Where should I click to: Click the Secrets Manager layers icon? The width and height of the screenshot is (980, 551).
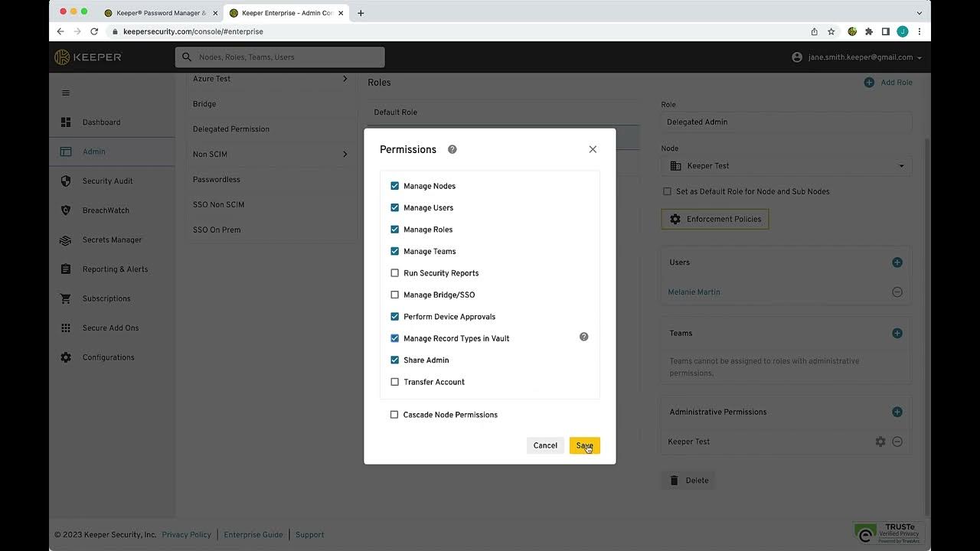[66, 240]
